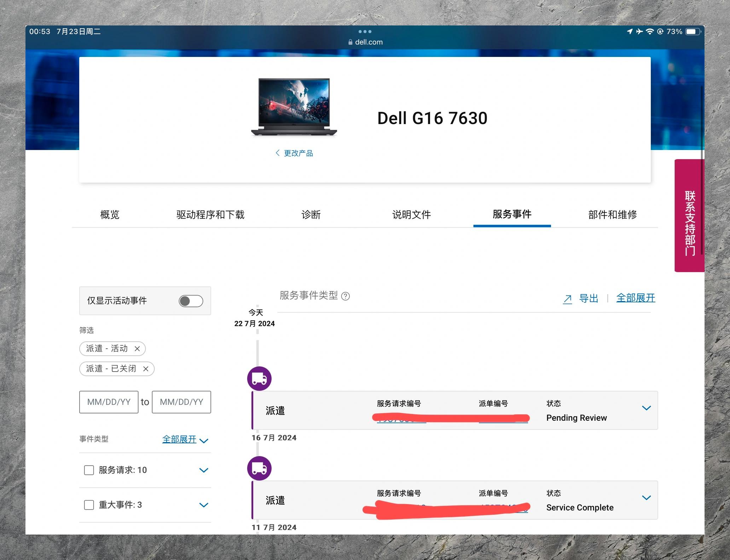Tap the lock icon beside dell.com
Image resolution: width=730 pixels, height=560 pixels.
pos(350,42)
